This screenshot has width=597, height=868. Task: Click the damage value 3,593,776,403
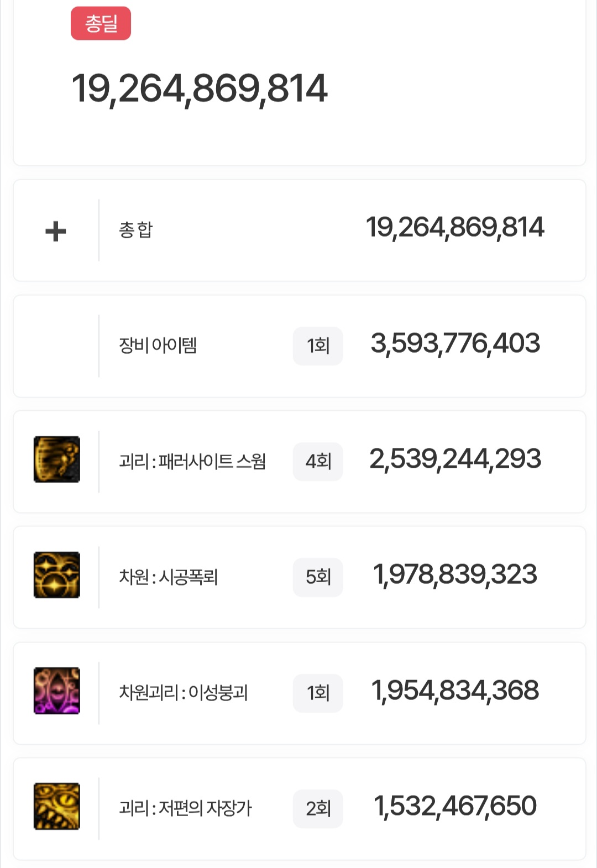click(x=455, y=344)
